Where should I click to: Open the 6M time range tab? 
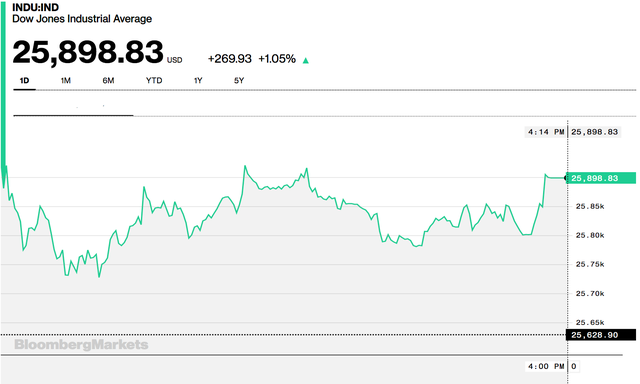tap(108, 81)
